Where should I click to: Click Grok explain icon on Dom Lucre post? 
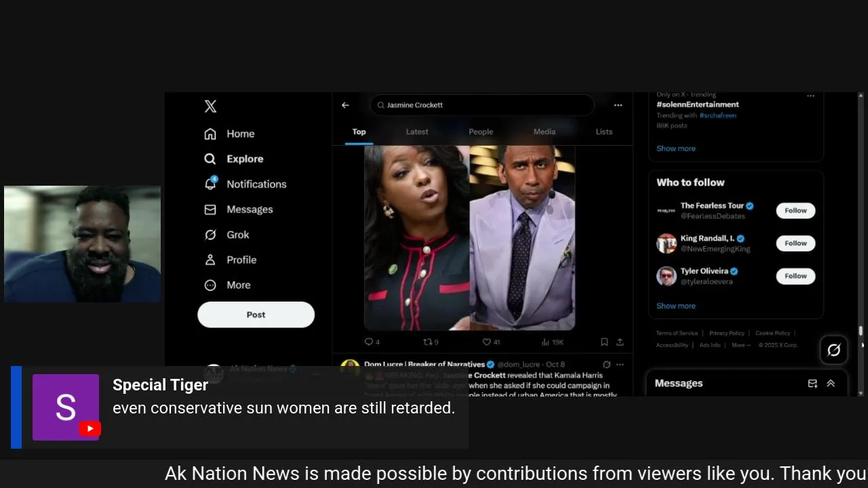point(606,365)
